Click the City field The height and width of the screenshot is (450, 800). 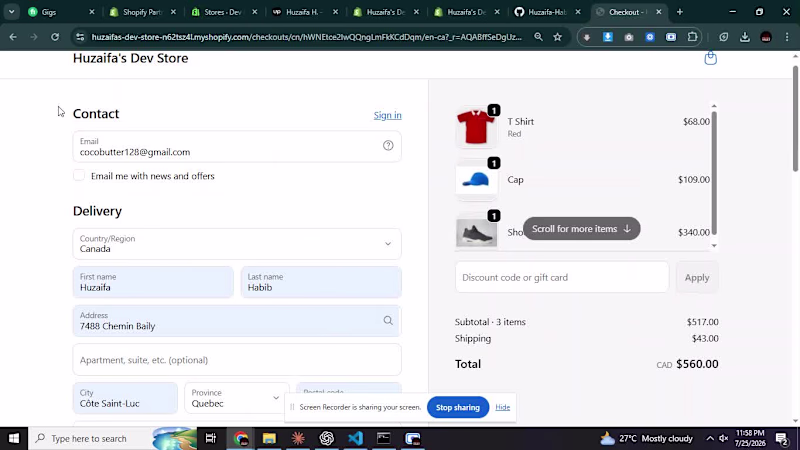click(x=125, y=398)
